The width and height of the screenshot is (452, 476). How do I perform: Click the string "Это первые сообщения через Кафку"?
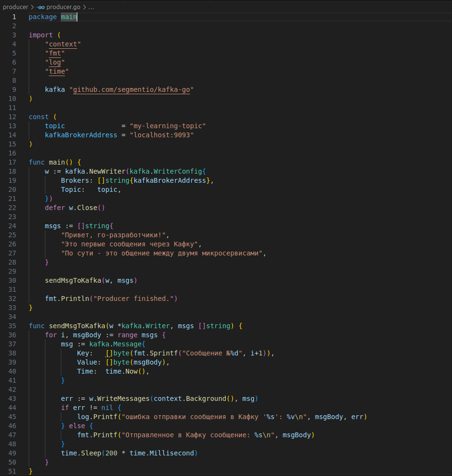[130, 244]
